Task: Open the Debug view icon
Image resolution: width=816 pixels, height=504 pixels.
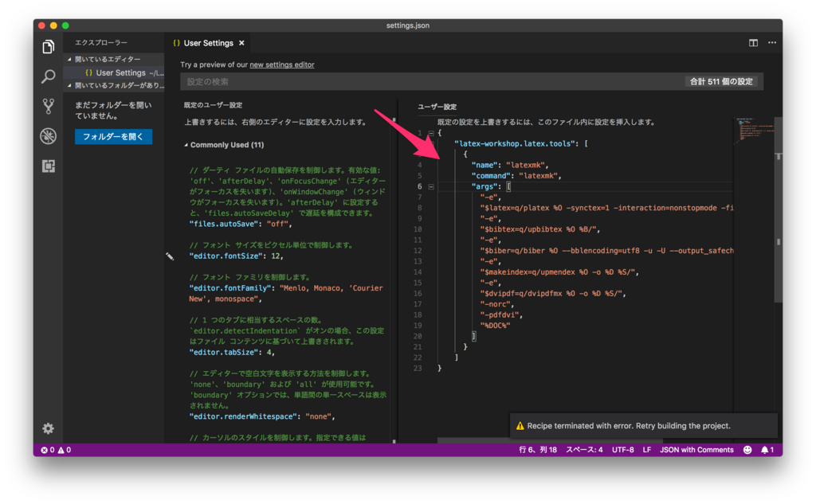Action: 48,136
